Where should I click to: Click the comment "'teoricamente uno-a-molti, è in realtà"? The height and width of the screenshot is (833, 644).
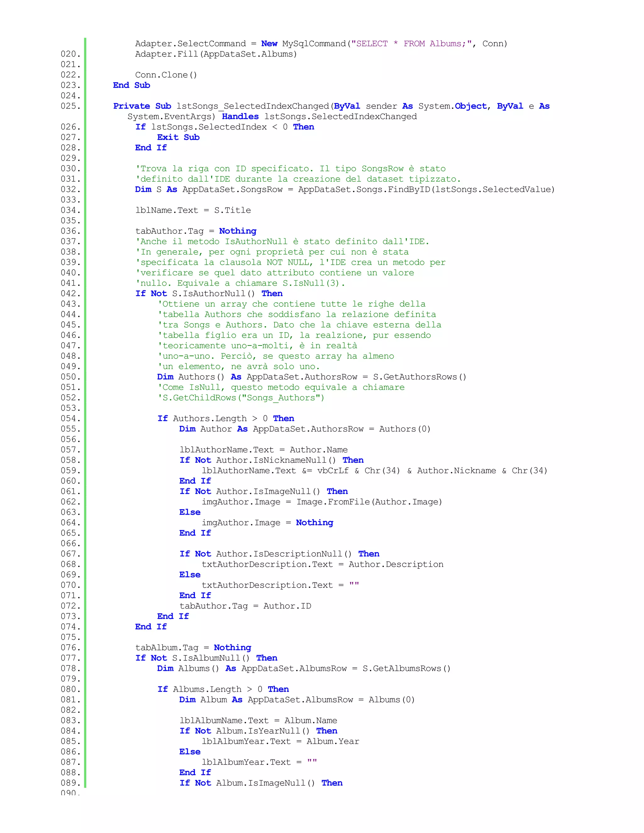pyautogui.click(x=257, y=345)
